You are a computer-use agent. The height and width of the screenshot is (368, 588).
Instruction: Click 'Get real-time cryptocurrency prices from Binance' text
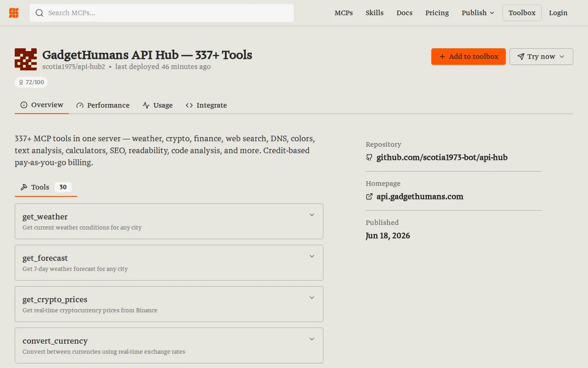click(x=90, y=310)
